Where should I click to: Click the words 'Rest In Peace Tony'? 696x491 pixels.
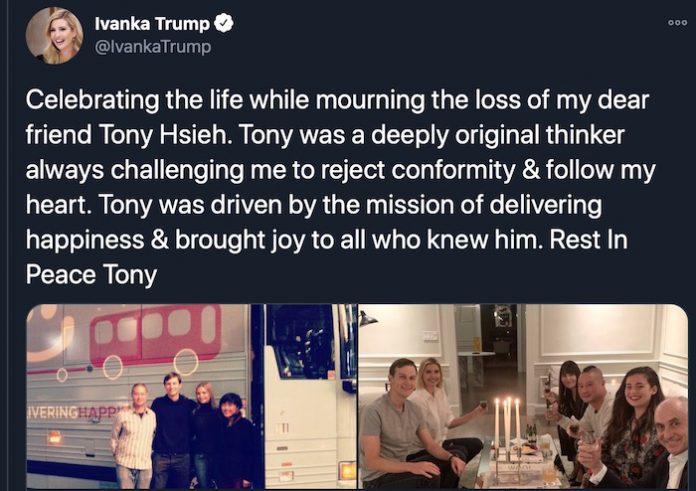327,257
